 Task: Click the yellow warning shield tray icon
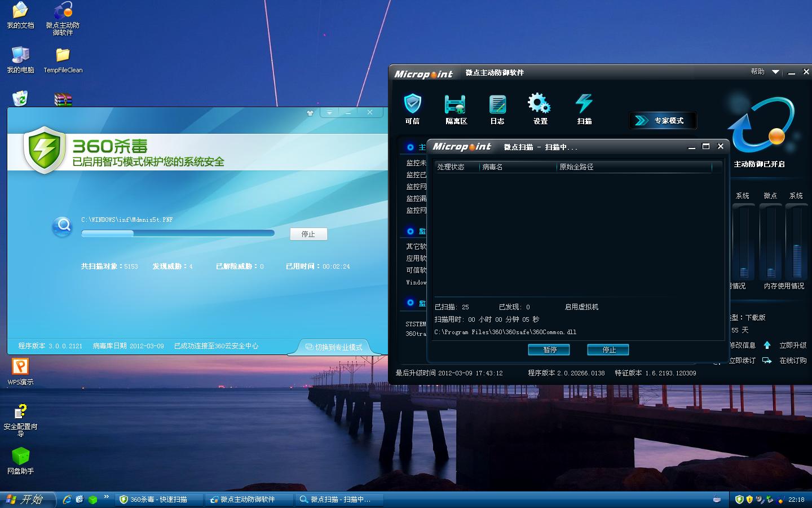[749, 500]
